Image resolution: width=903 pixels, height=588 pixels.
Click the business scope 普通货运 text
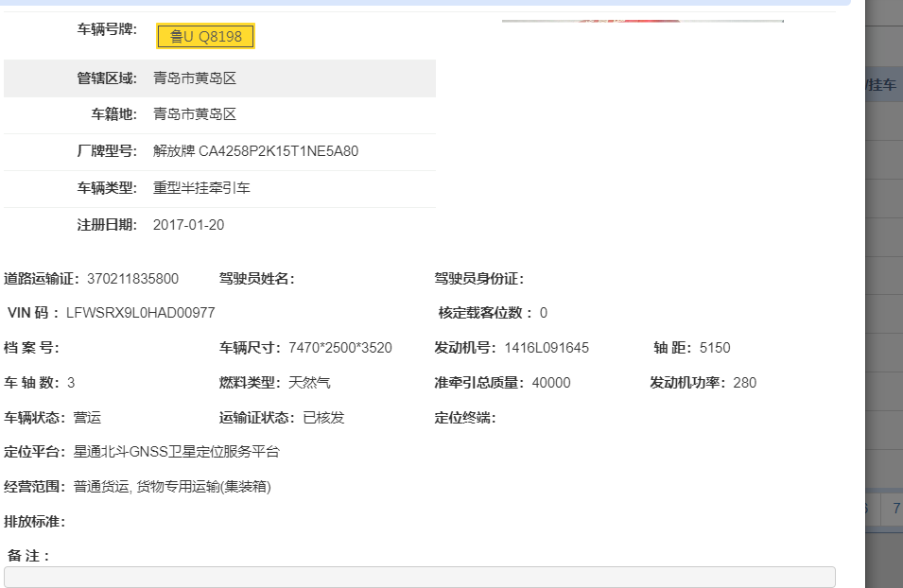point(99,487)
